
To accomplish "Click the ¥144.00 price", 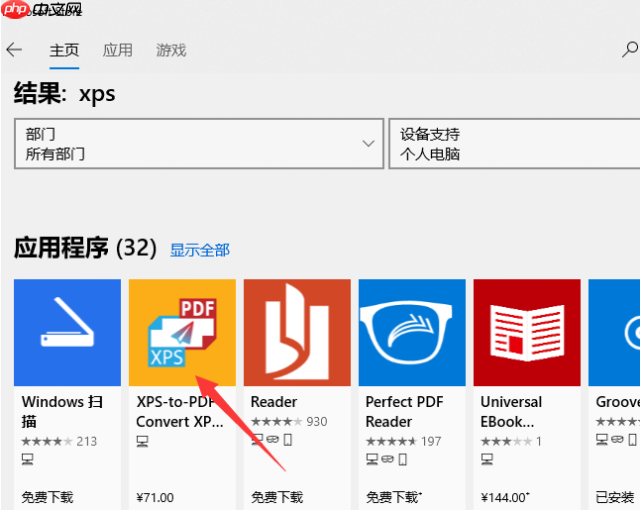I will [x=505, y=498].
